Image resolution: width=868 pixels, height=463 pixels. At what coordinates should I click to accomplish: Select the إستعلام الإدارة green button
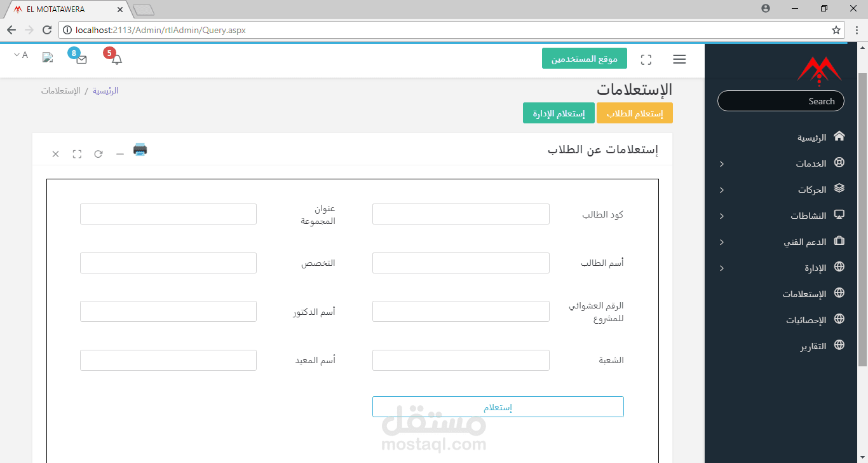click(x=559, y=113)
